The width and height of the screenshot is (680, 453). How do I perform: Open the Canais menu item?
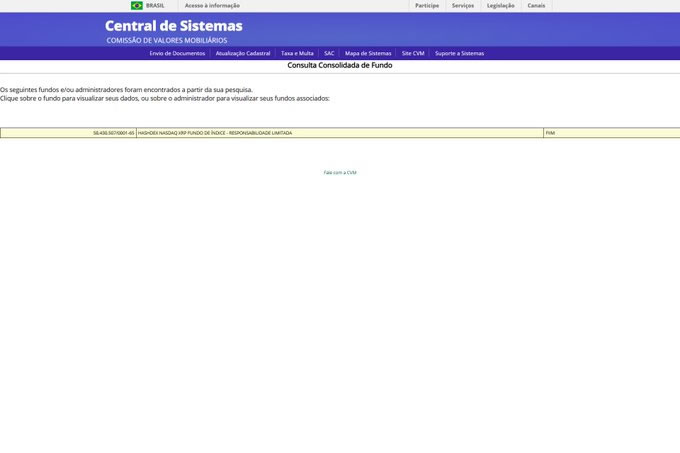[536, 6]
